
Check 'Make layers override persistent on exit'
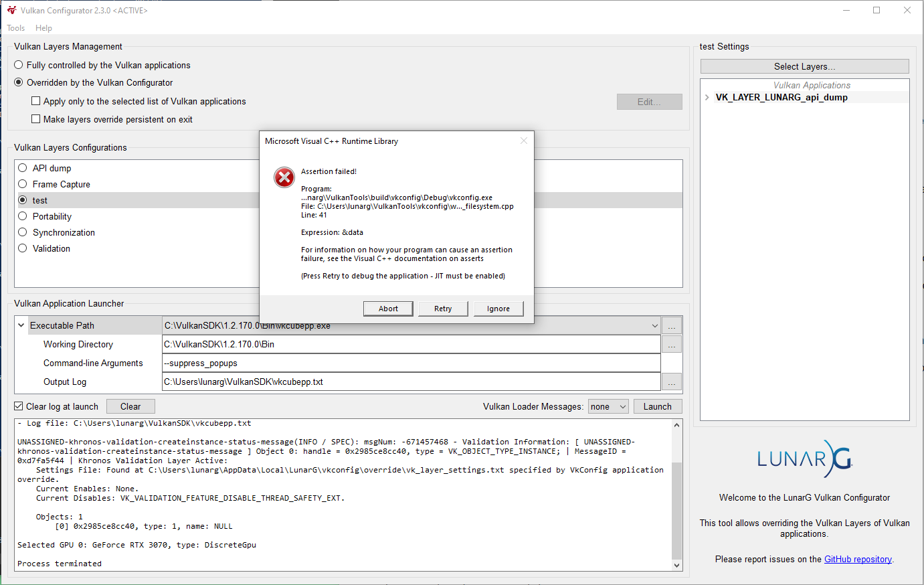[35, 119]
